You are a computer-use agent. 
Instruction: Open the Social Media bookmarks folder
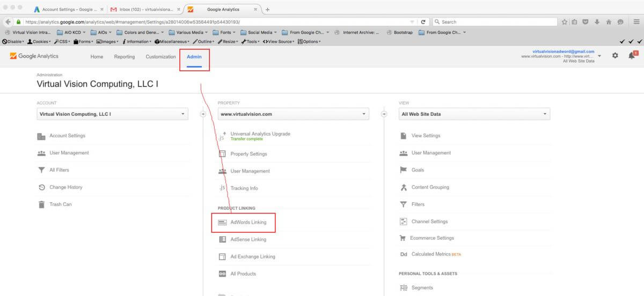click(x=258, y=32)
